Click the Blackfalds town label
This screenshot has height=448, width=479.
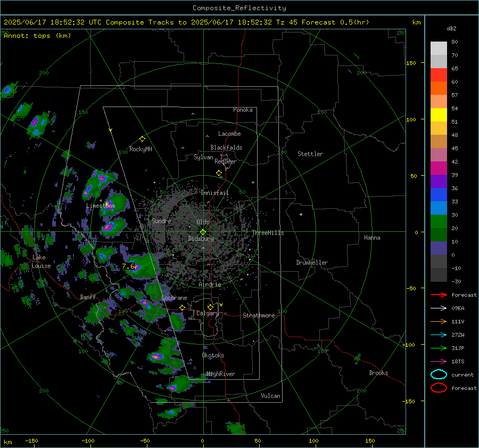pyautogui.click(x=226, y=148)
